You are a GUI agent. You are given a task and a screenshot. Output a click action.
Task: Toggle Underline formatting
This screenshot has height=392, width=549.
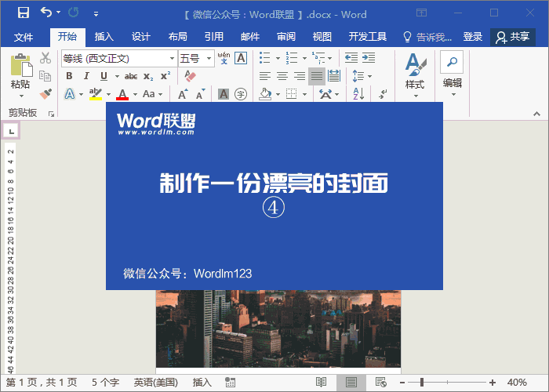click(x=104, y=76)
